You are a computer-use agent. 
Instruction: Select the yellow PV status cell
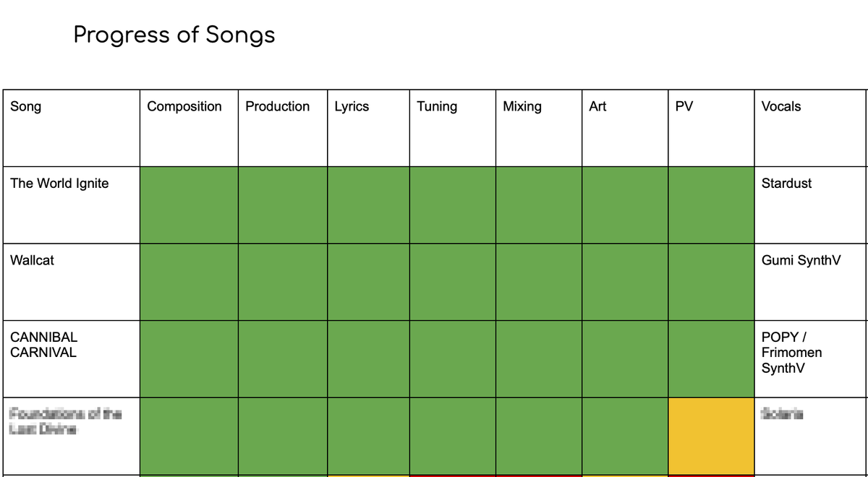(x=711, y=436)
